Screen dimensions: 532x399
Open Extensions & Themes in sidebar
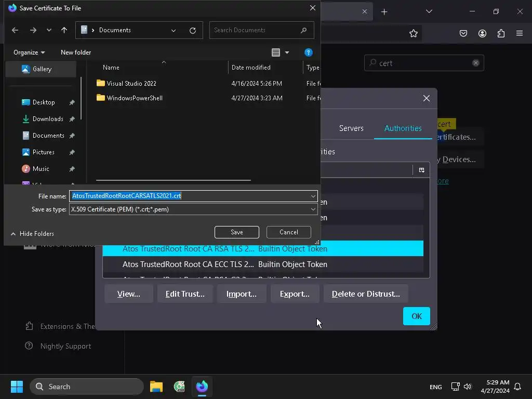pos(60,326)
